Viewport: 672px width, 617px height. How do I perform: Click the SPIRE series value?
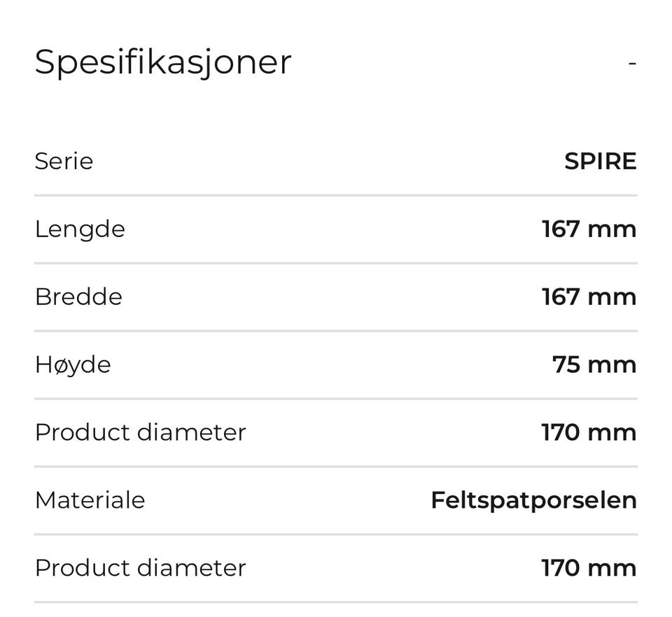coord(601,162)
